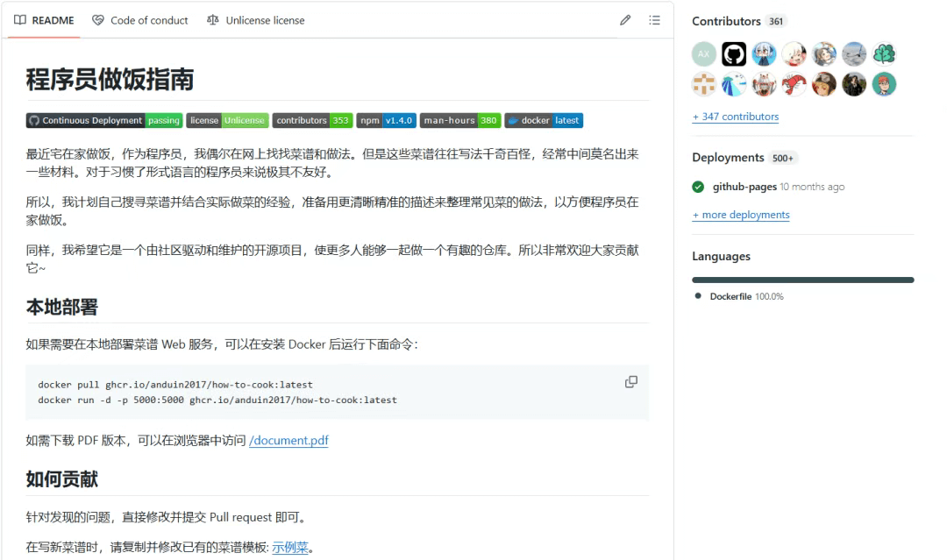This screenshot has width=947, height=560.
Task: Open the npm v1.4.0 badge
Action: point(386,121)
